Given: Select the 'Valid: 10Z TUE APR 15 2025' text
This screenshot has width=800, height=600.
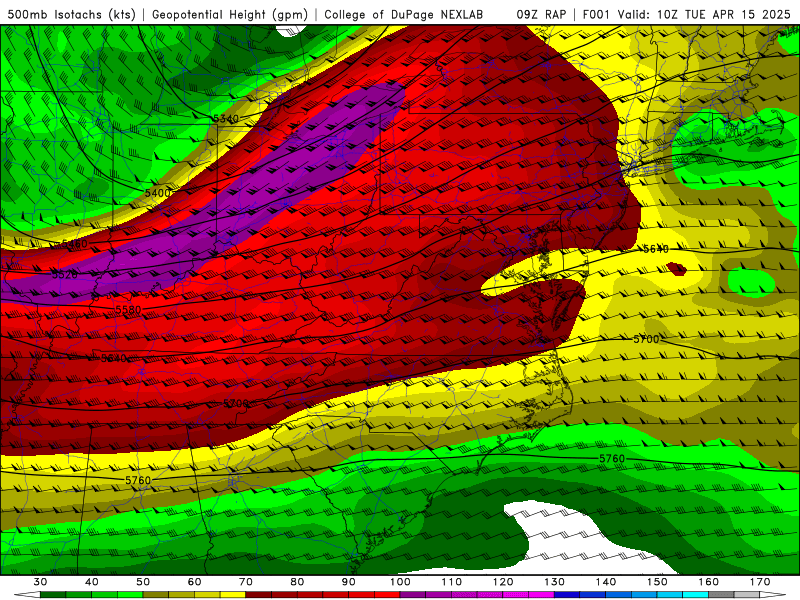Looking at the screenshot, I should 704,15.
